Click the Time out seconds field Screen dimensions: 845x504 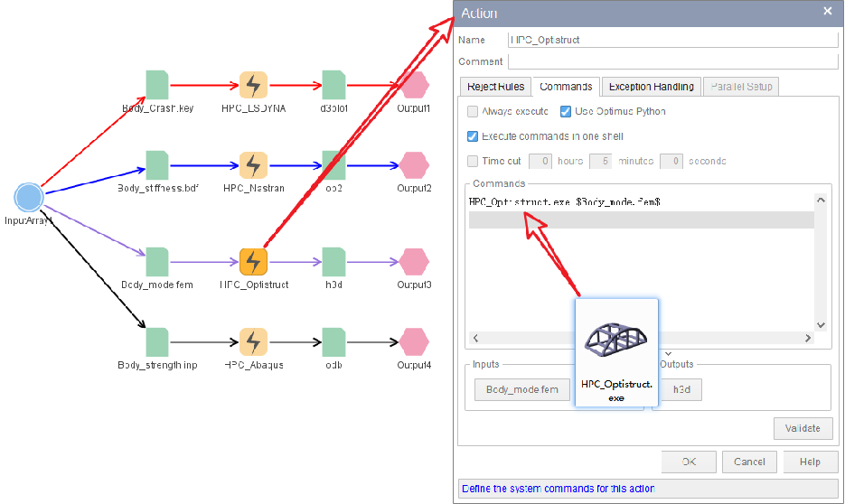tap(671, 161)
